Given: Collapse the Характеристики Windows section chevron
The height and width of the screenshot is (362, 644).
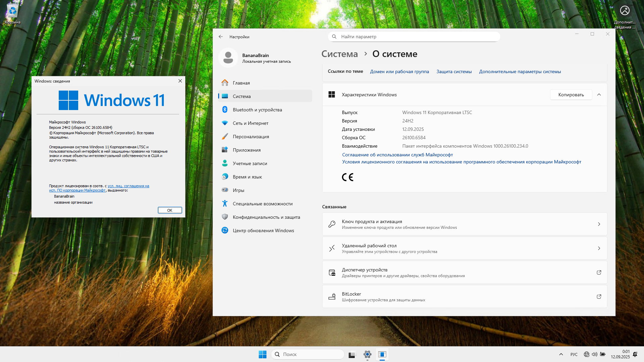Looking at the screenshot, I should [x=599, y=95].
